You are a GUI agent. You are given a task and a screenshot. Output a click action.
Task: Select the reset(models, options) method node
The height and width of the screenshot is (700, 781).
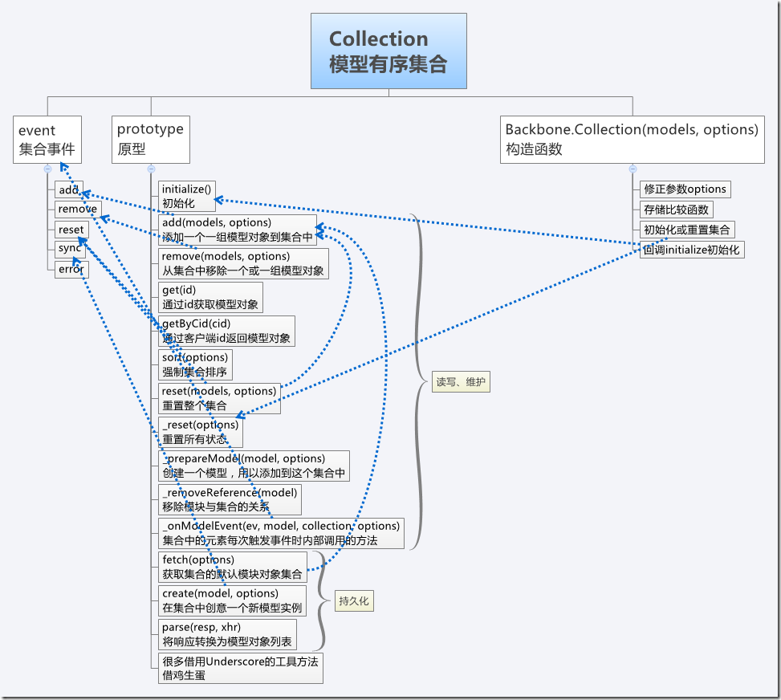pyautogui.click(x=219, y=399)
